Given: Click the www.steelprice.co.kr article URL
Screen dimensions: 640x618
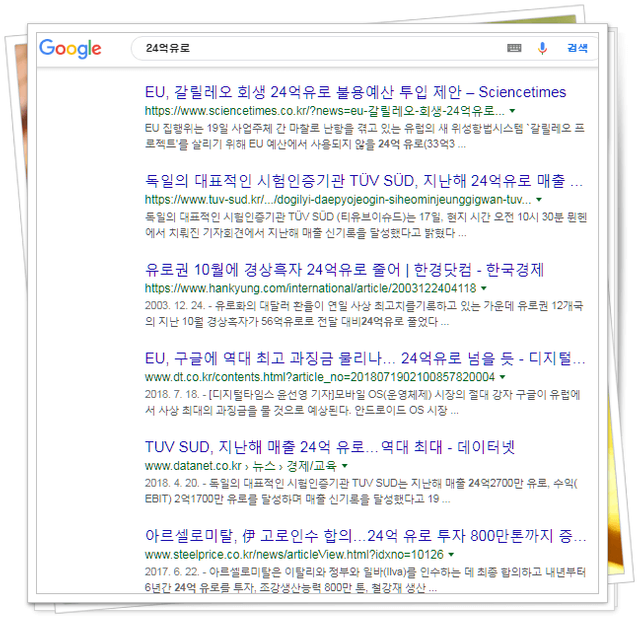Looking at the screenshot, I should pyautogui.click(x=294, y=554).
